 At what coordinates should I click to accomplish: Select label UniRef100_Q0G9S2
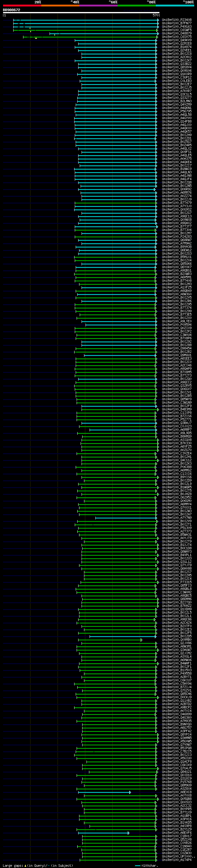[177, 210]
